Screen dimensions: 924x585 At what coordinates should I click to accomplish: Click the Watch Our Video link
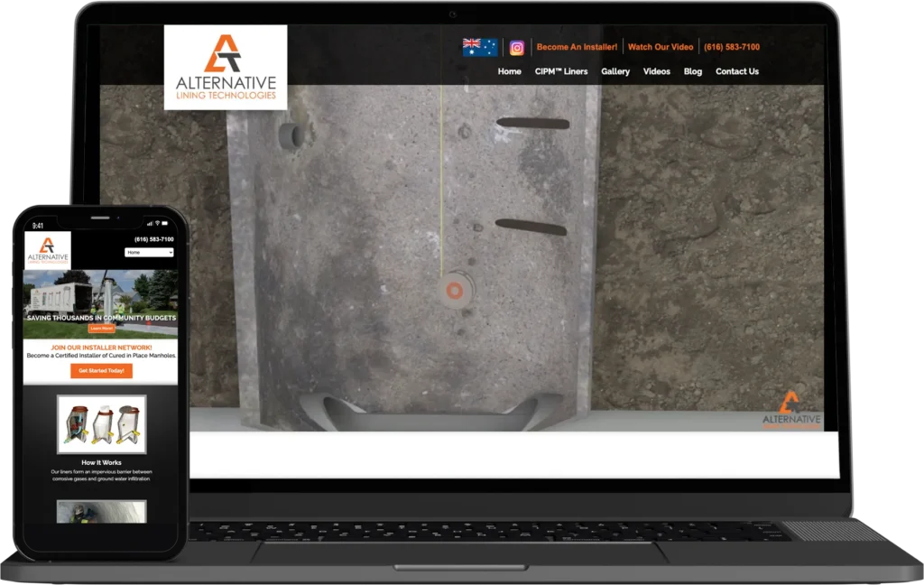(x=661, y=47)
